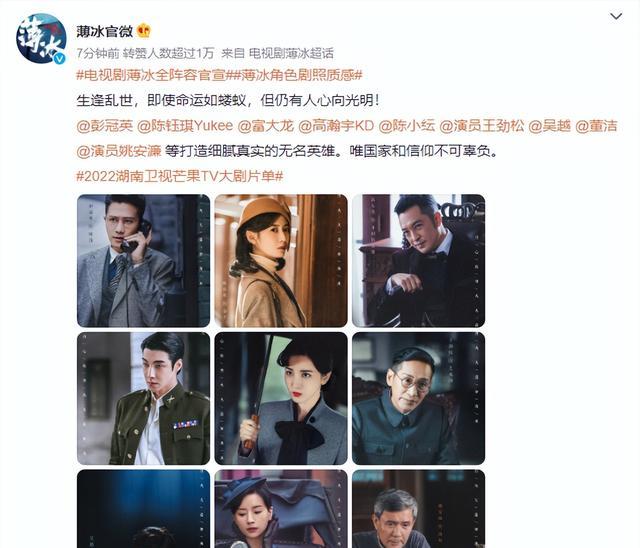This screenshot has height=548, width=640.
Task: Click the blue verified V badge
Action: tap(60, 58)
